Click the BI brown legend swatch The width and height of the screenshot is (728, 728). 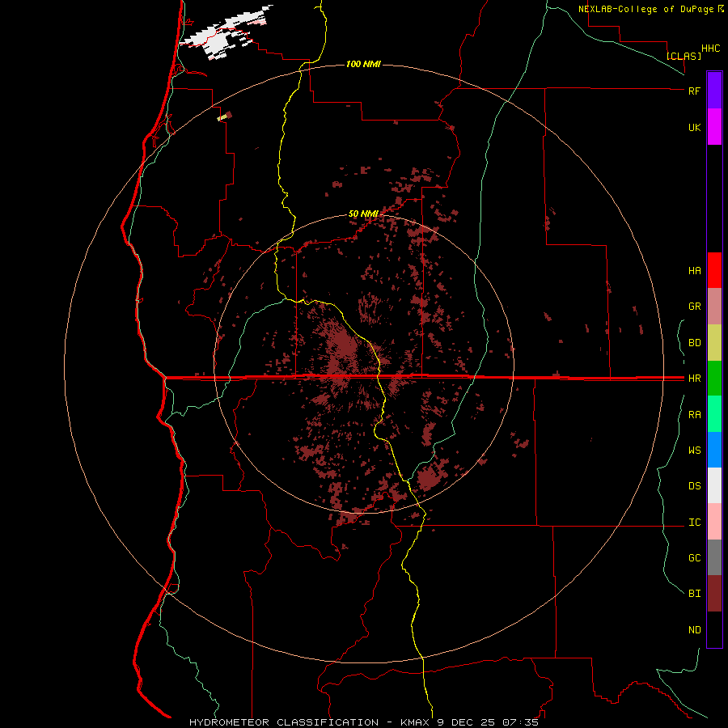tap(714, 594)
